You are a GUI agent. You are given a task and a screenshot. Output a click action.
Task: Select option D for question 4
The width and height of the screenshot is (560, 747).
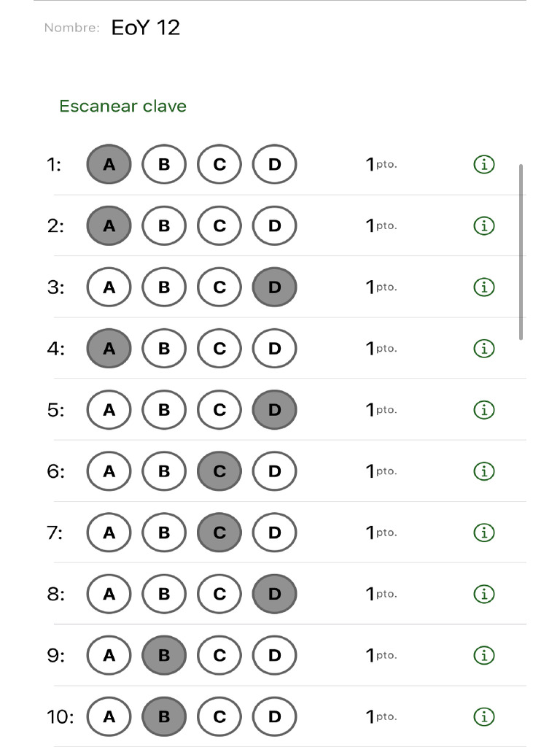tap(274, 349)
